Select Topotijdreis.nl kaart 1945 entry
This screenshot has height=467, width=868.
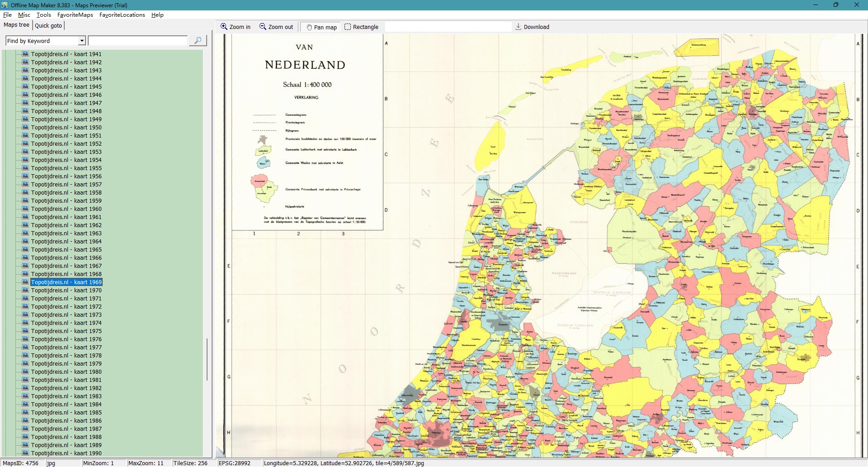(66, 87)
